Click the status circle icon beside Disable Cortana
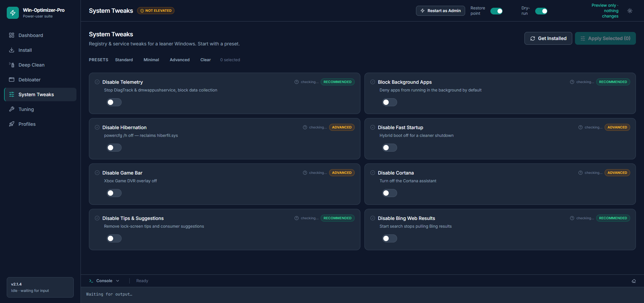The image size is (644, 303). click(373, 173)
